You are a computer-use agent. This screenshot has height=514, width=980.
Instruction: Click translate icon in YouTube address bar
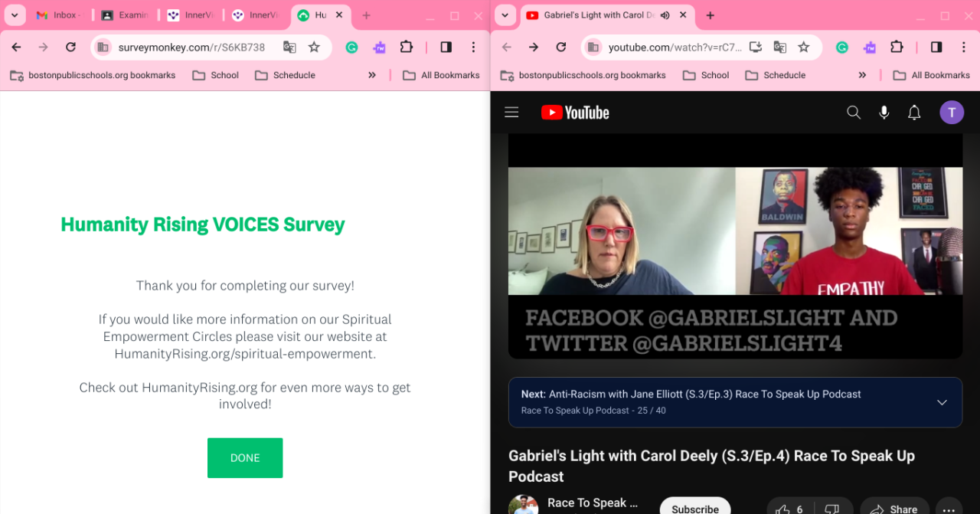click(779, 47)
